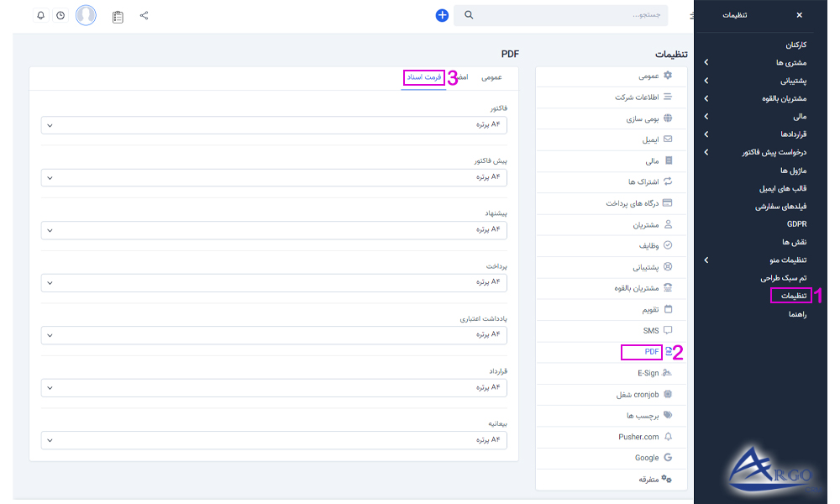Image resolution: width=840 pixels, height=504 pixels.
Task: Click the blue plus quick-create icon
Action: 442,15
